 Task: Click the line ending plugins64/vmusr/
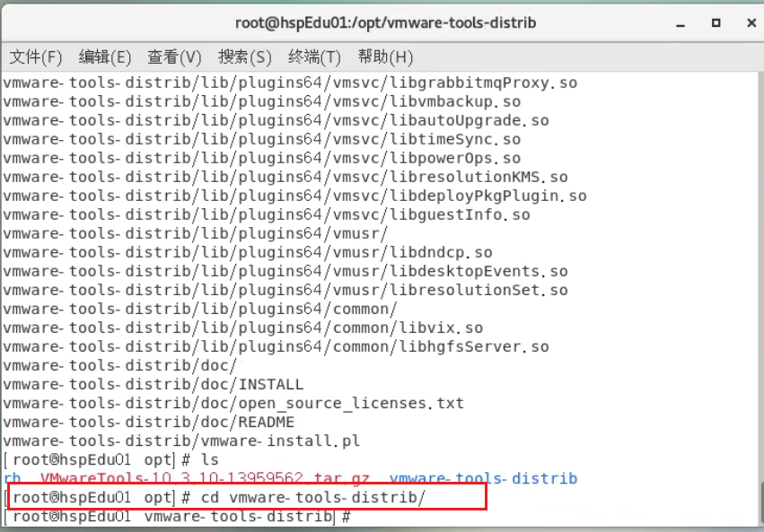point(196,233)
